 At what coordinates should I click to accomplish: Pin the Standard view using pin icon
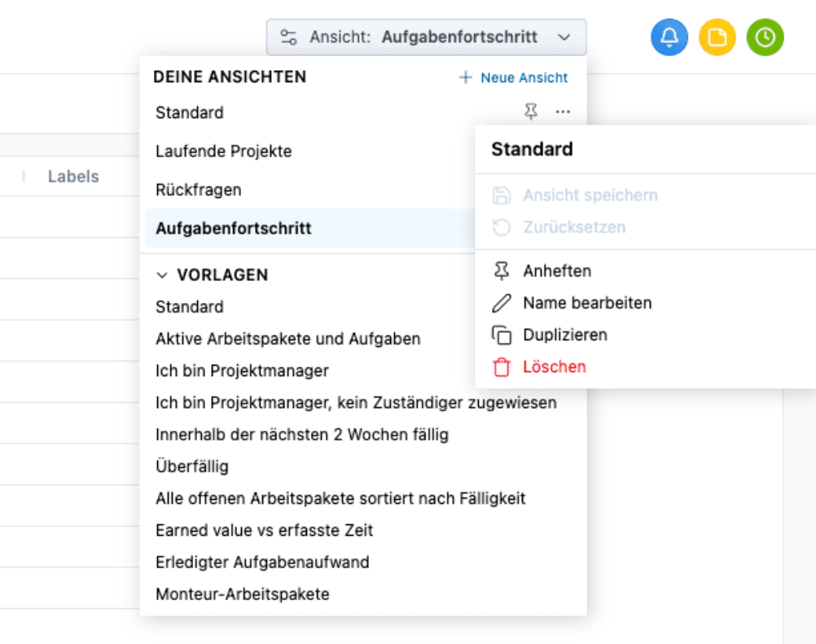pyautogui.click(x=531, y=112)
